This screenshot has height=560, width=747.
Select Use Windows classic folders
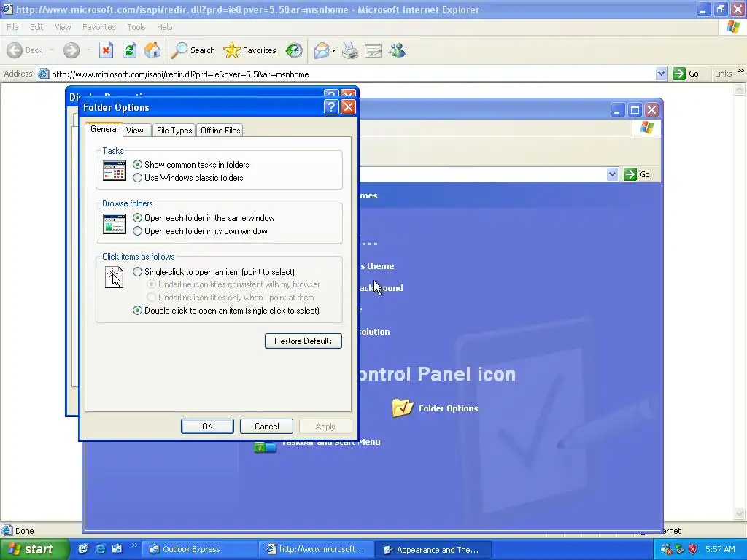pyautogui.click(x=188, y=178)
